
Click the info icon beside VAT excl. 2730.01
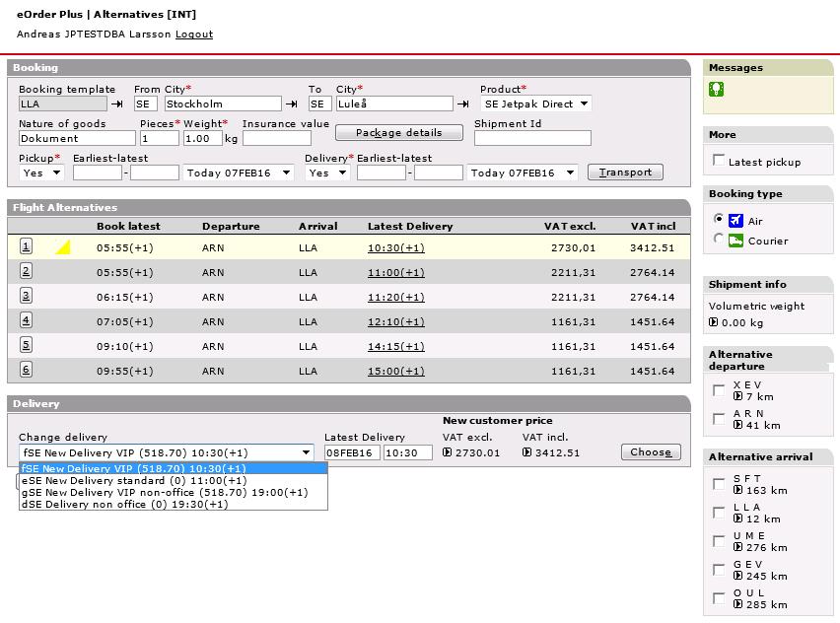(448, 452)
